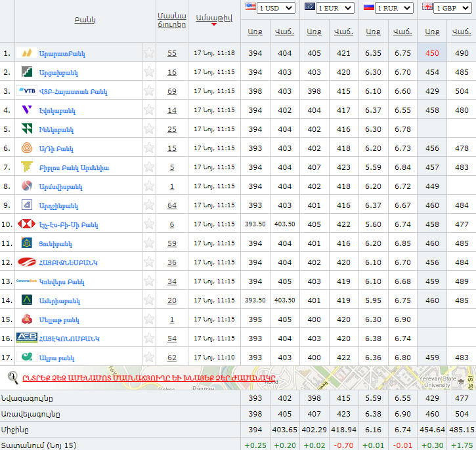The image size is (476, 450).
Task: Click the EU flag icon
Action: click(x=310, y=7)
